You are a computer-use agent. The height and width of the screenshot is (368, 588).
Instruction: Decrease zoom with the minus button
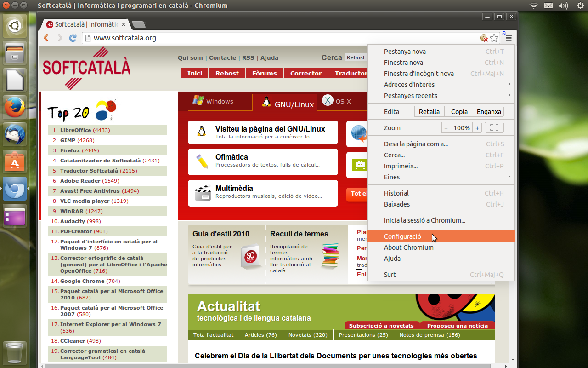(x=446, y=128)
